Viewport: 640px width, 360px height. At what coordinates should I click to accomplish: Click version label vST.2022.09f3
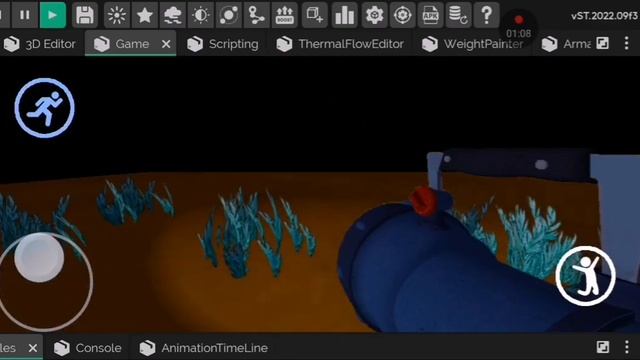click(604, 16)
